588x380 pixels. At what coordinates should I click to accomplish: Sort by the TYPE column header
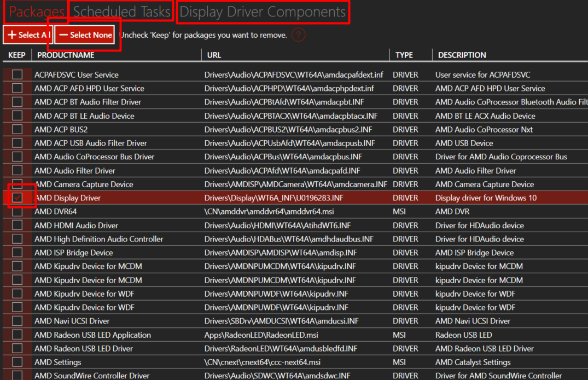click(x=404, y=55)
